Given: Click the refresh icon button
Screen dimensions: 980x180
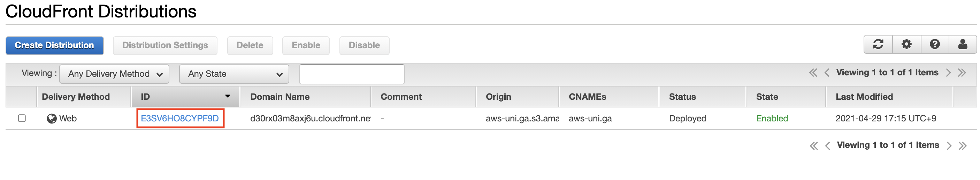Looking at the screenshot, I should click(x=878, y=45).
